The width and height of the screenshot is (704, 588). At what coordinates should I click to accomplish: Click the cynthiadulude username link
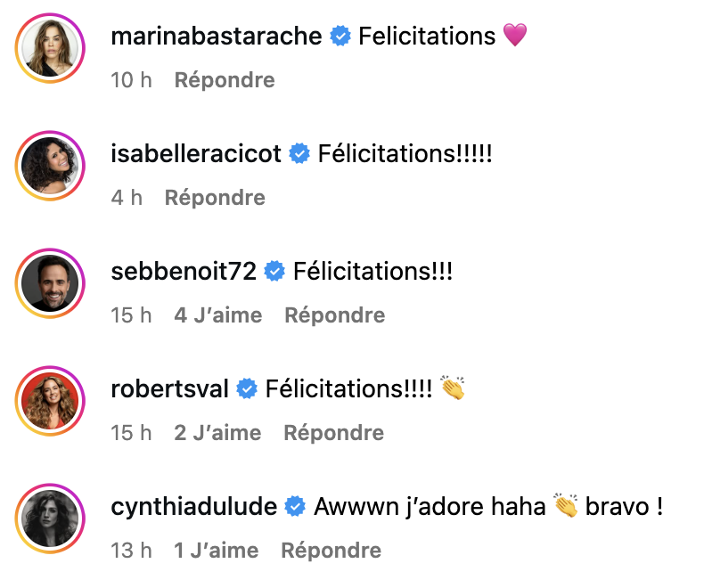click(x=194, y=506)
